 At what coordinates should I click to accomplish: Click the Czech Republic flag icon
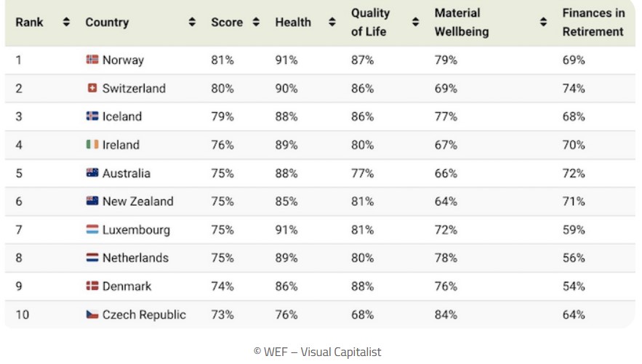pos(92,315)
